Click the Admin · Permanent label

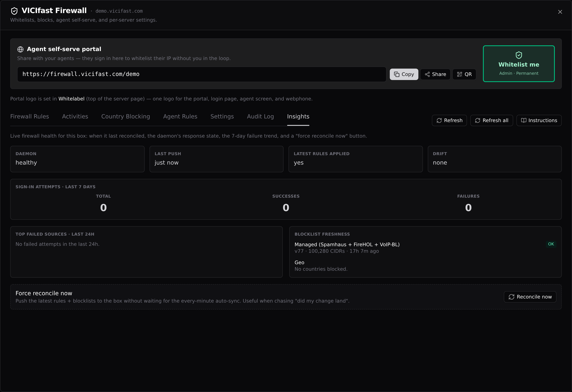pyautogui.click(x=519, y=73)
